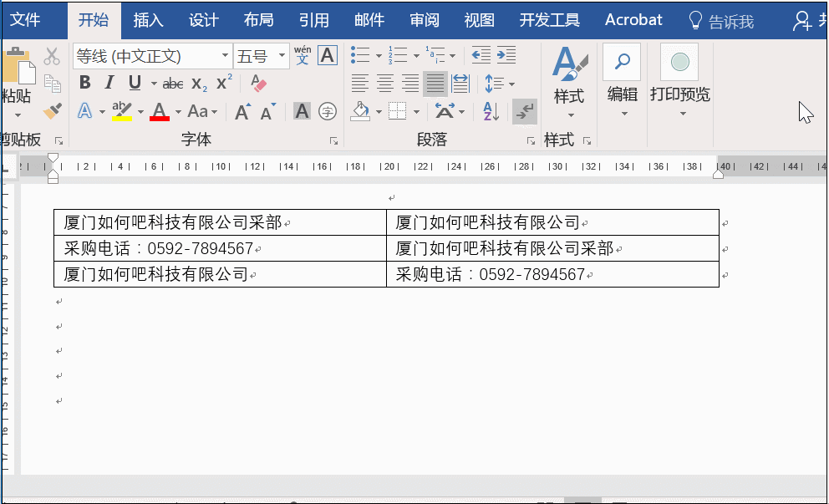Open the 审阅 ribbon tab
829x504 pixels.
click(425, 20)
